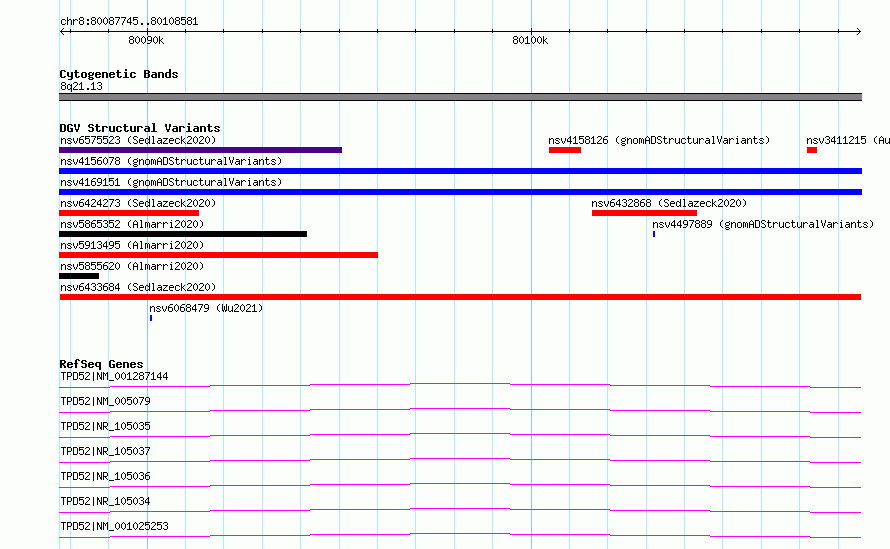Screen dimensions: 890x549
Task: Select the TPD52|NR_105036 transcript label
Action: 105,476
